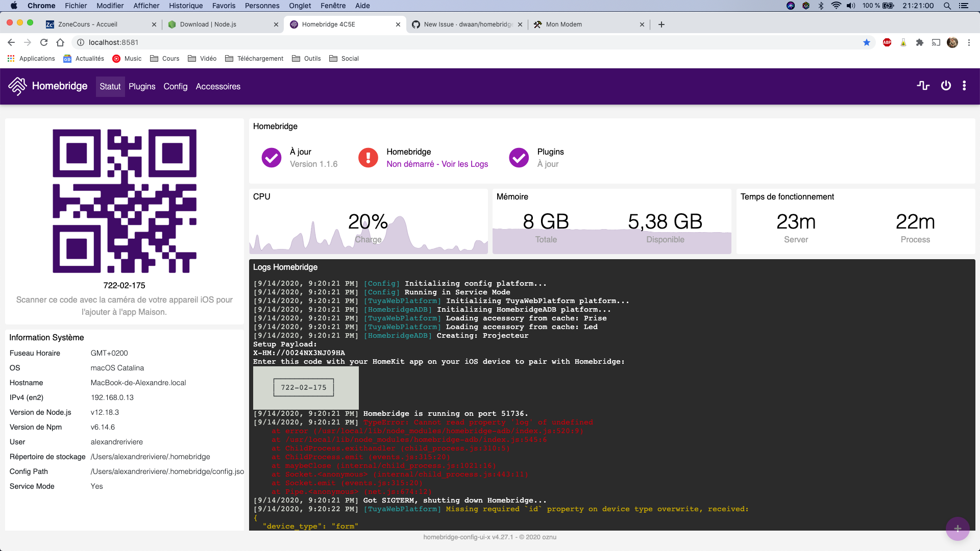
Task: Open the Chrome three-dot menu
Action: tap(969, 42)
